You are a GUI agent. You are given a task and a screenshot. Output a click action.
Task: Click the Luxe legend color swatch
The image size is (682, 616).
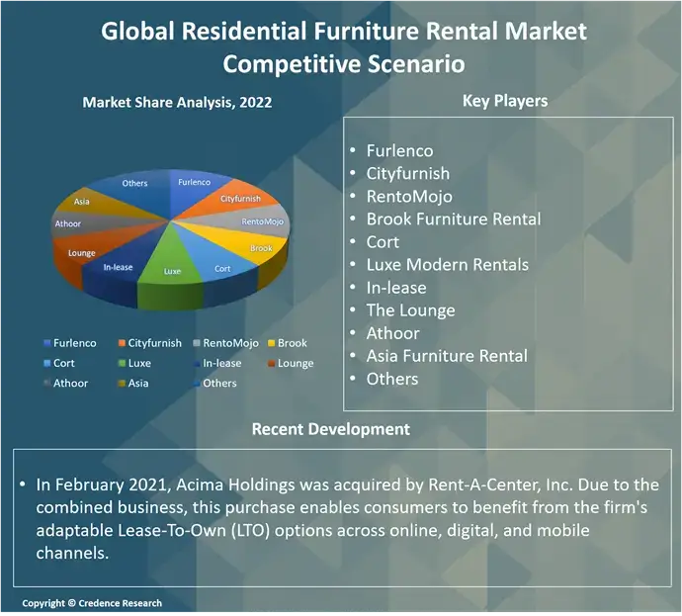pyautogui.click(x=122, y=364)
